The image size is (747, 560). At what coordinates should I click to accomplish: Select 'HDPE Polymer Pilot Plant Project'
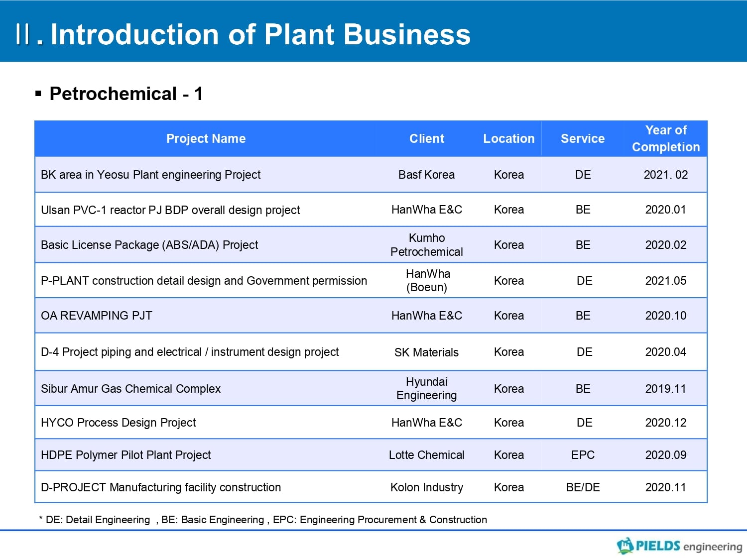click(125, 455)
